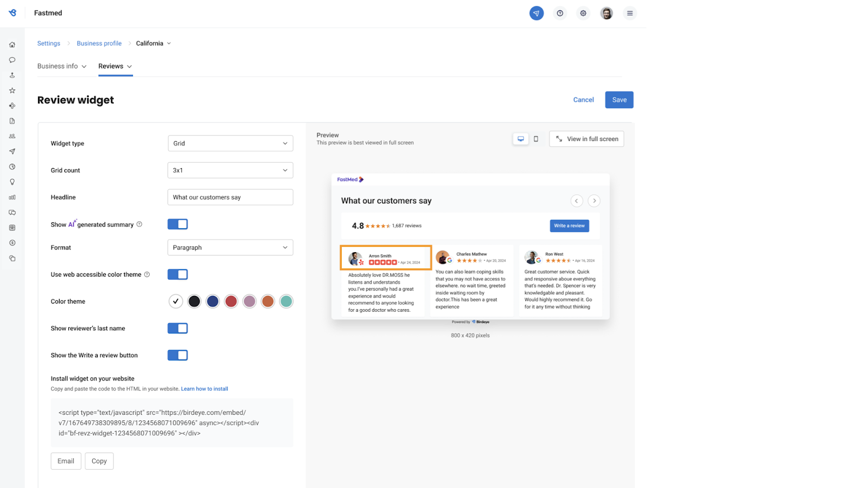
Task: Open the Surveys document sidebar icon
Action: (x=12, y=121)
